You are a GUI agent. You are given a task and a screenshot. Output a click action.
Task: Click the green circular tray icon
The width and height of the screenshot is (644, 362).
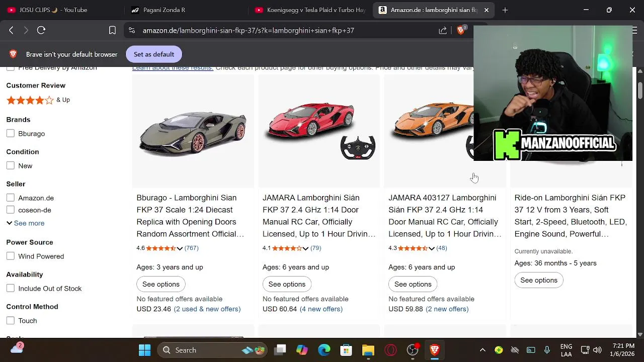pos(499,350)
